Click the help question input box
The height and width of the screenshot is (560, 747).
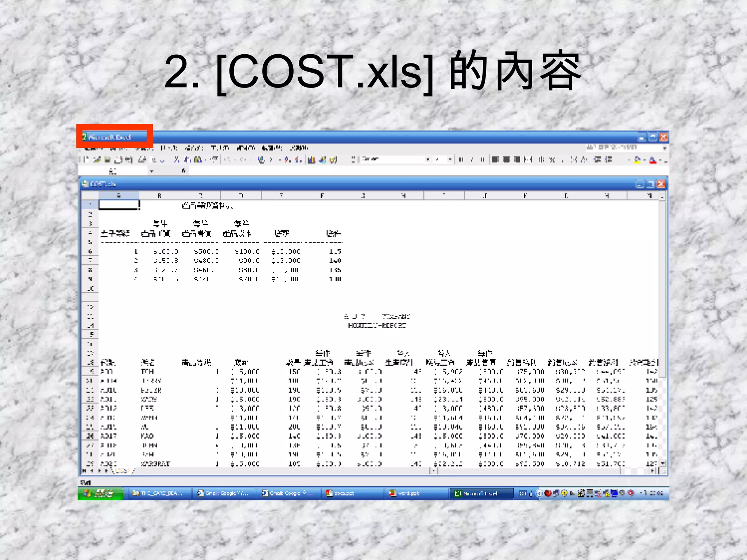623,148
